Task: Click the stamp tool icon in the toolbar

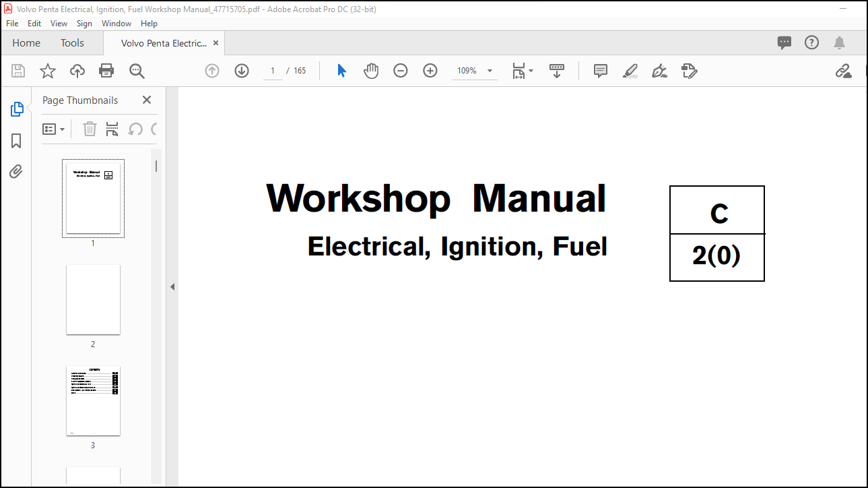Action: click(689, 71)
